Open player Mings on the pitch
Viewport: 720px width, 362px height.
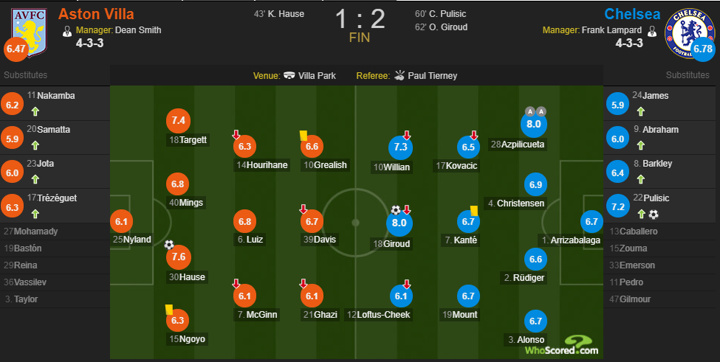[186, 203]
